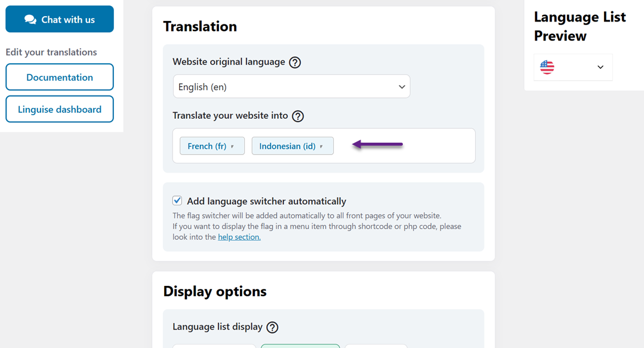644x348 pixels.
Task: Open the English (en) original language dropdown
Action: pyautogui.click(x=292, y=87)
